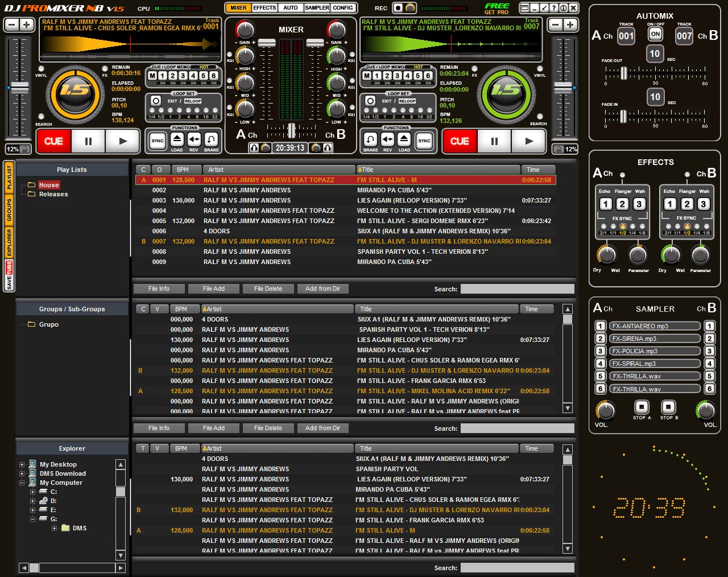Expand the My Desktop tree node

point(22,464)
